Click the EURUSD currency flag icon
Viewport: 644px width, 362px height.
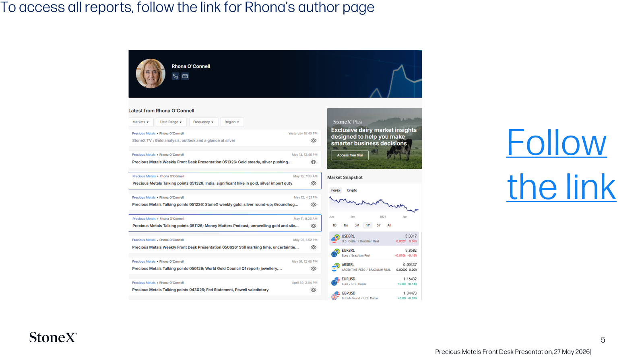pyautogui.click(x=336, y=281)
